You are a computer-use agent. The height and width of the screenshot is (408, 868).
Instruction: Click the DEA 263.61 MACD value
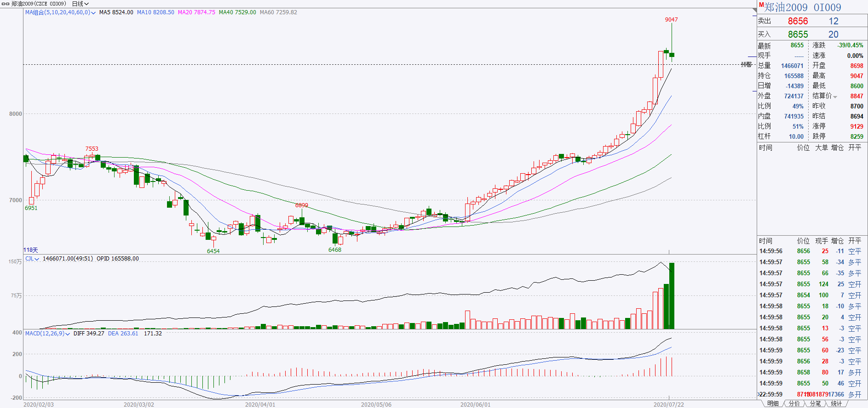(123, 334)
